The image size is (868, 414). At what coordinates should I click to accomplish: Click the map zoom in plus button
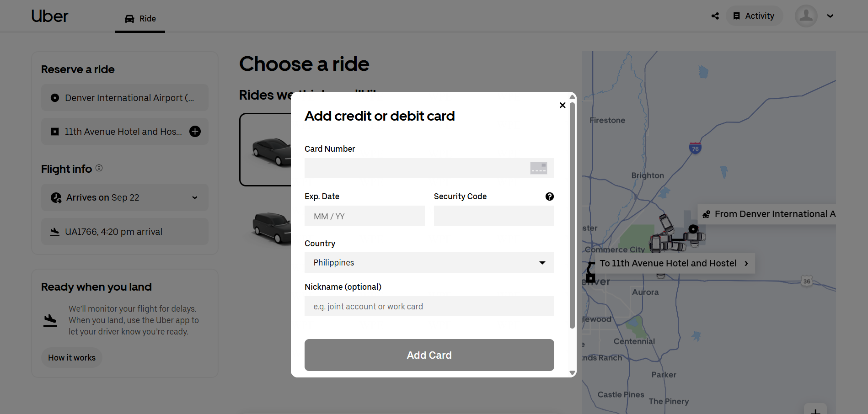[x=815, y=410]
